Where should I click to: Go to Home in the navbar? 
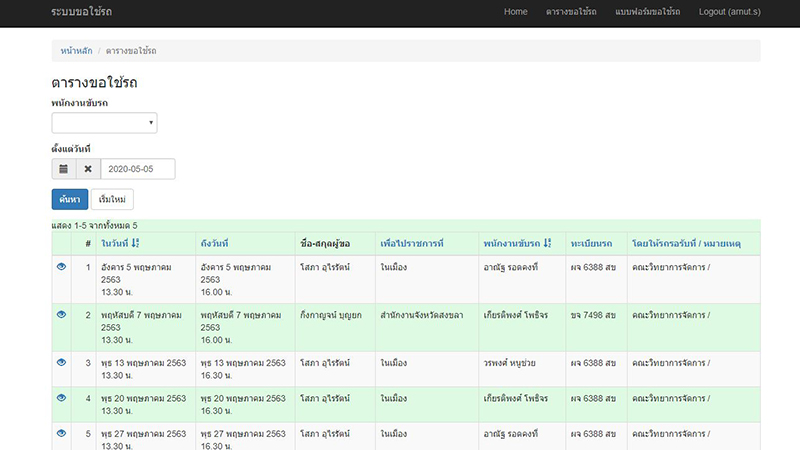coord(515,12)
